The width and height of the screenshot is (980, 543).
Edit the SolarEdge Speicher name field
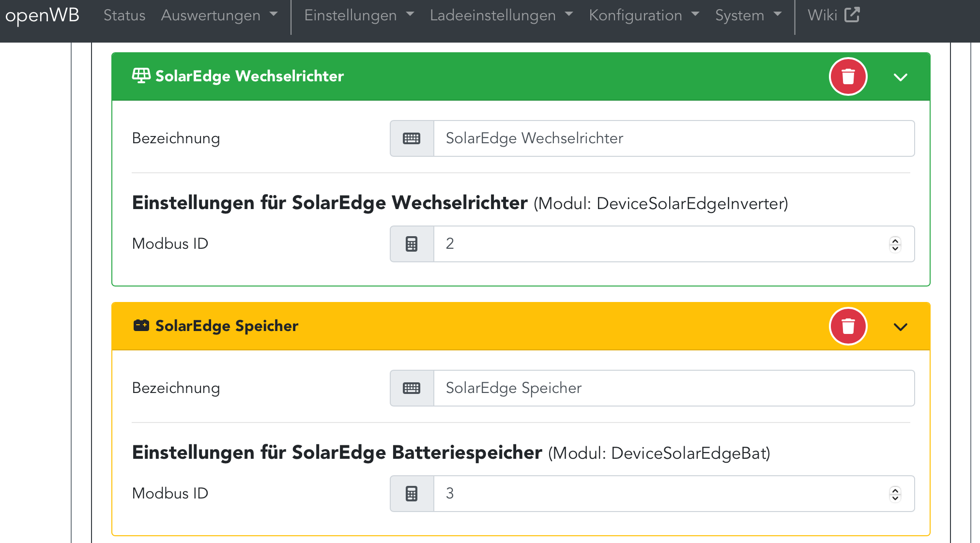674,388
